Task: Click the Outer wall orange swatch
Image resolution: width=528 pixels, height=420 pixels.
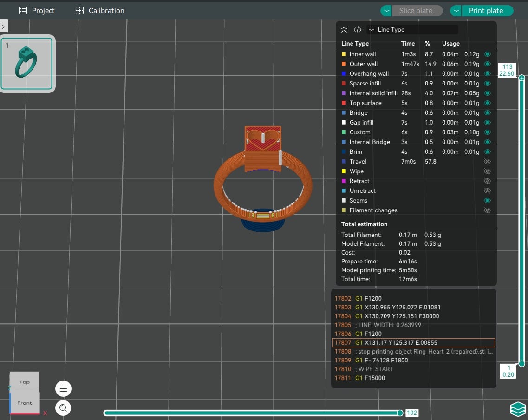Action: [344, 64]
